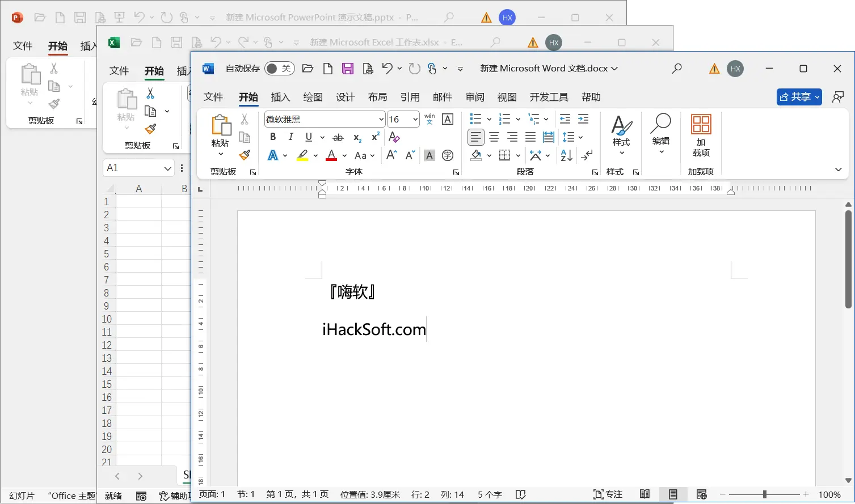Open Editing button in Word ribbon
Viewport: 855px width, 504px height.
click(661, 134)
